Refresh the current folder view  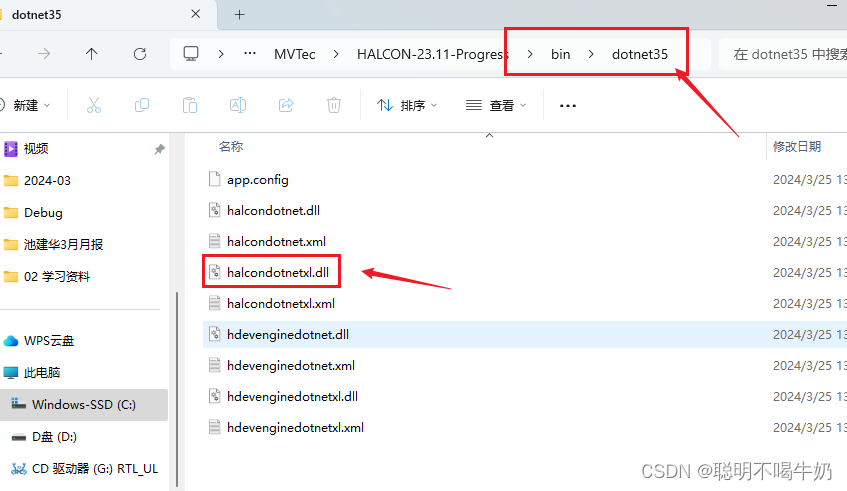[140, 54]
